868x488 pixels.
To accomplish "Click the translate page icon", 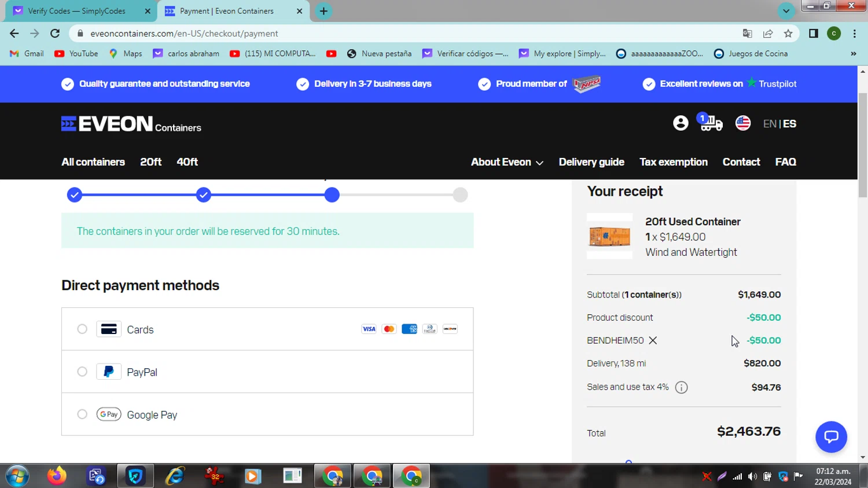I will coord(748,34).
